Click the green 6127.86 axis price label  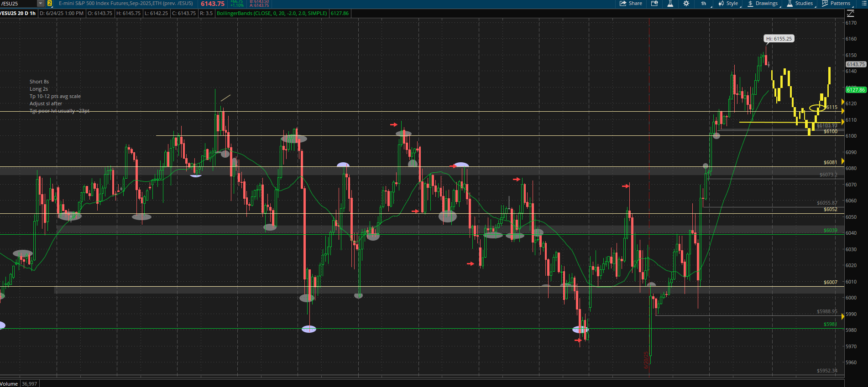pos(856,90)
